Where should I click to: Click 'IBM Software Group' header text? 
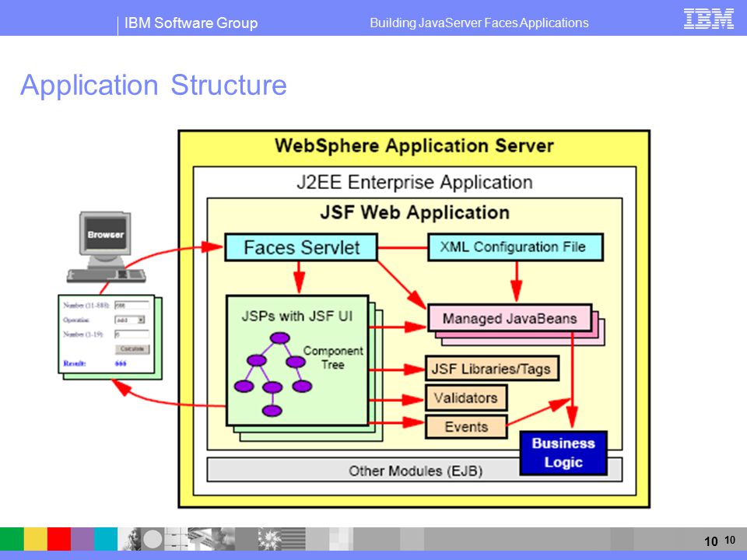tap(191, 23)
